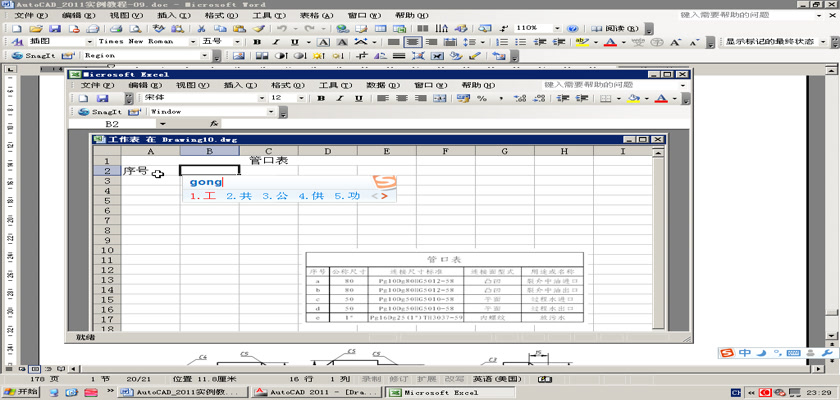
Task: Click Word's bulleted list icon
Action: pyautogui.click(x=521, y=42)
